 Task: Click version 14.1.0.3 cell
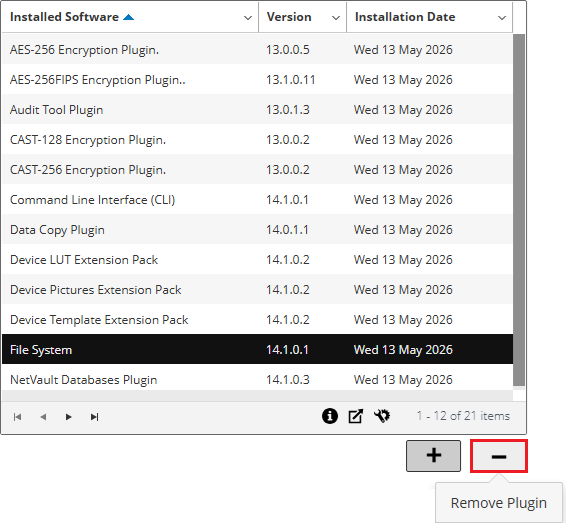pos(288,379)
